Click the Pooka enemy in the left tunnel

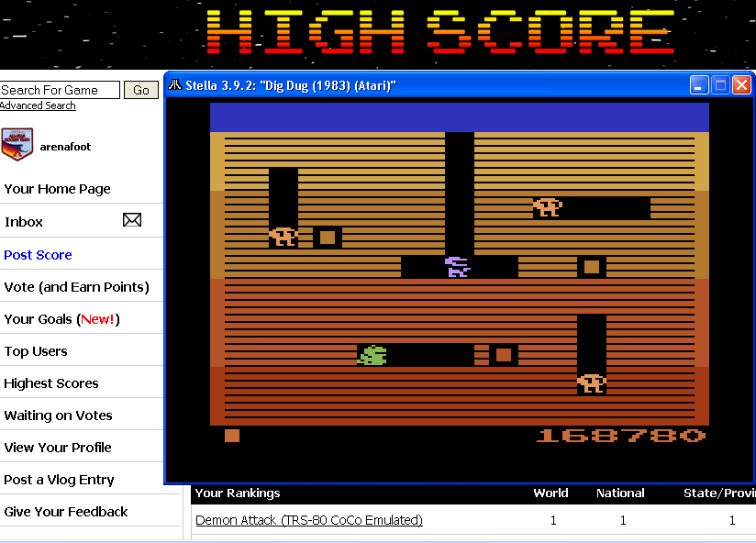283,237
